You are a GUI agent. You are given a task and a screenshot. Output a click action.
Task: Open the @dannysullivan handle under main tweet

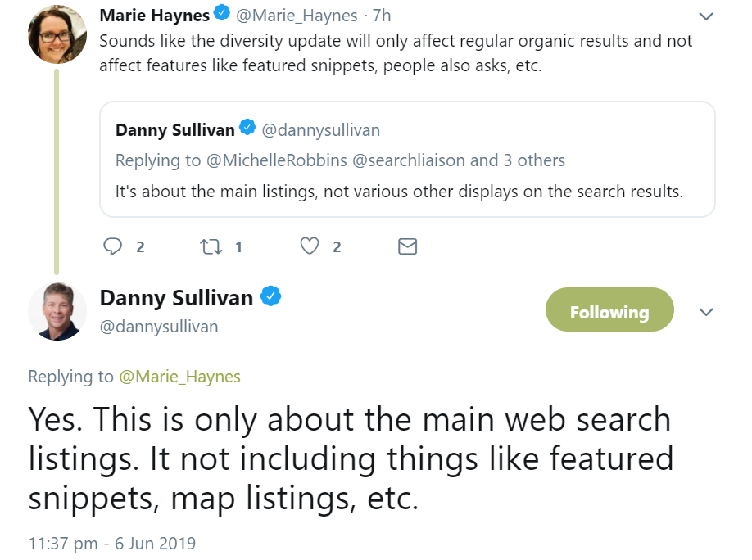[159, 327]
